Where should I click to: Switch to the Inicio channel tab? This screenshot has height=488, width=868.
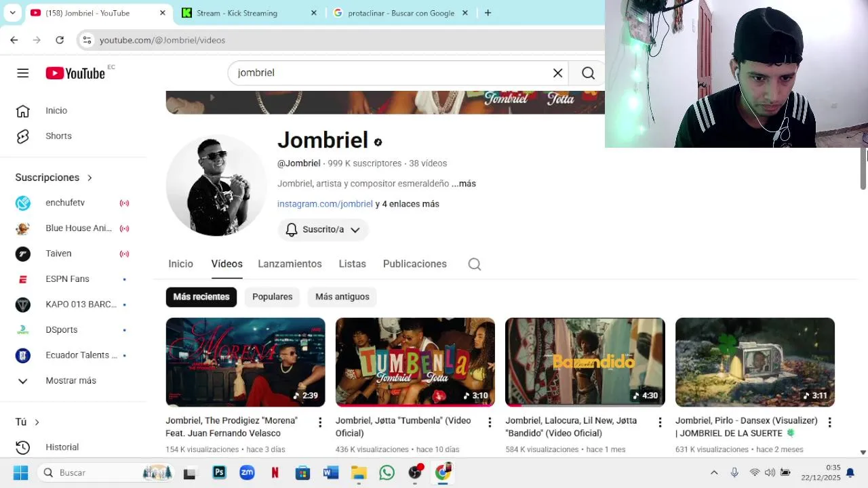coord(181,264)
